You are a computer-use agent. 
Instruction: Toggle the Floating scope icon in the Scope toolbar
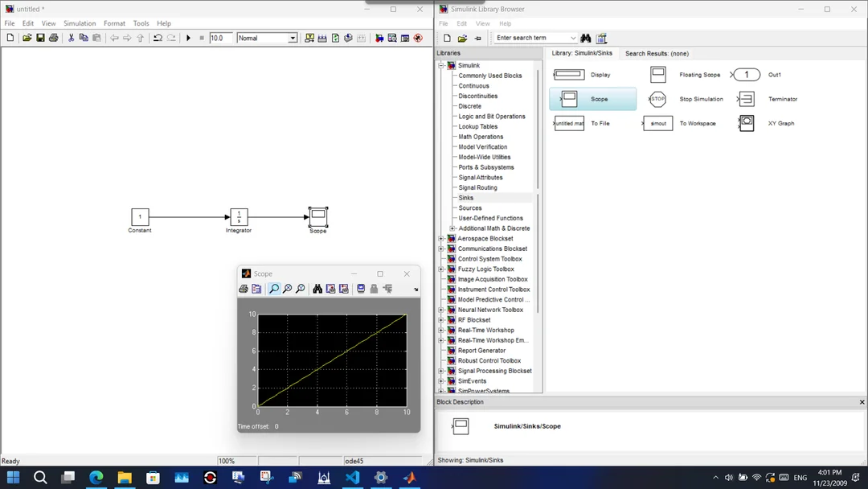pos(361,289)
